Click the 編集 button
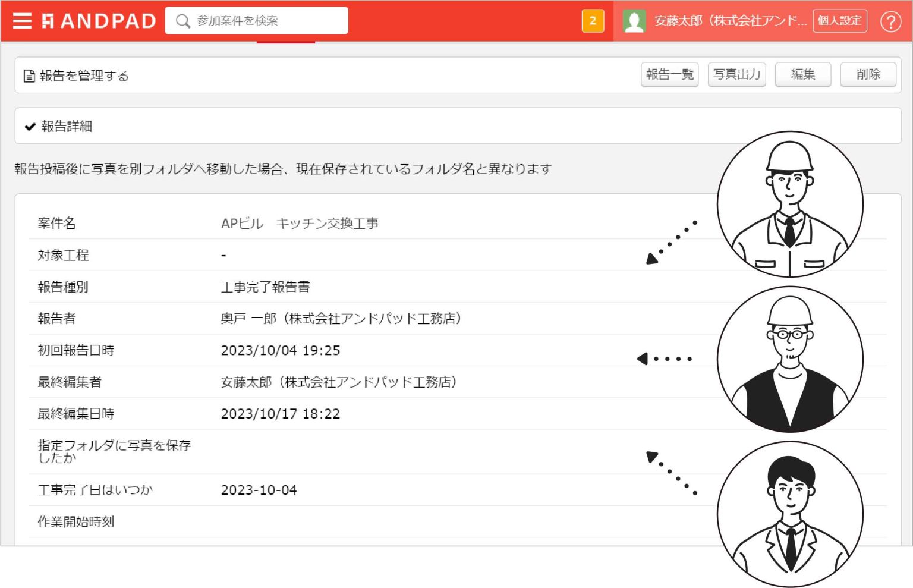The image size is (913, 588). [803, 75]
